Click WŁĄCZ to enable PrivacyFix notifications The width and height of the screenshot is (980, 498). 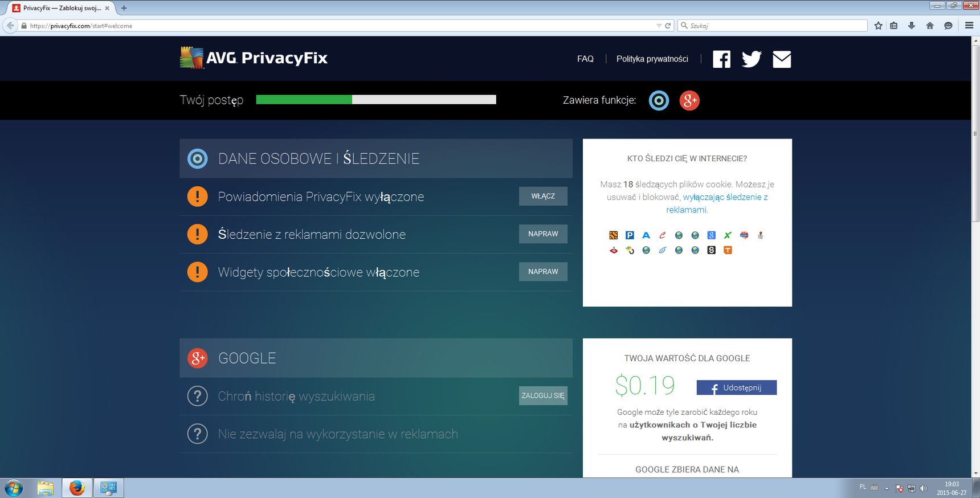[x=543, y=196]
